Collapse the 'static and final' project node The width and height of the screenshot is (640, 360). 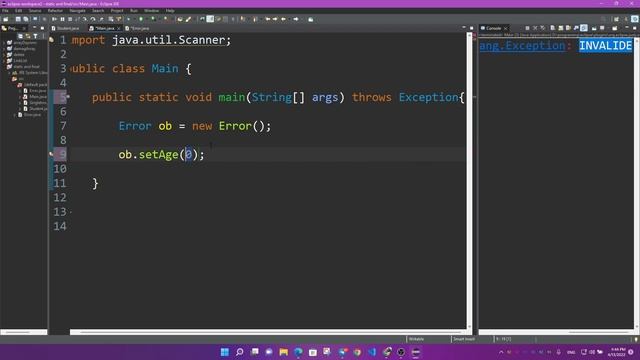point(4,67)
